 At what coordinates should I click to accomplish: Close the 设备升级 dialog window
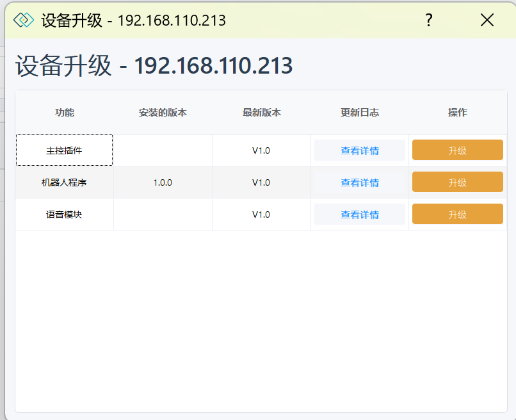487,20
